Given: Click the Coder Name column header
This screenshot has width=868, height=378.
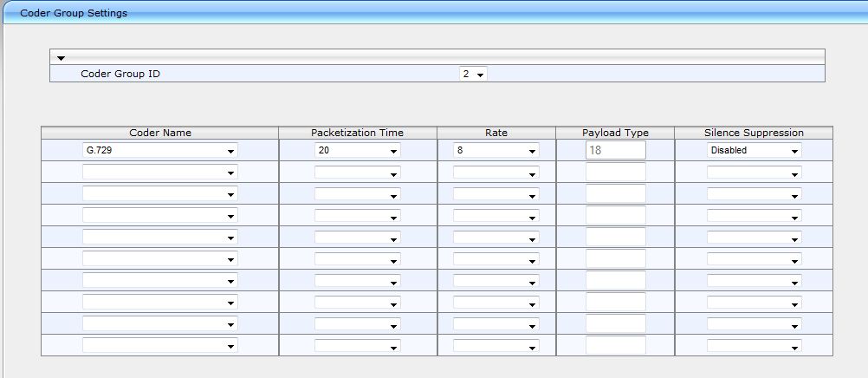Looking at the screenshot, I should (160, 133).
